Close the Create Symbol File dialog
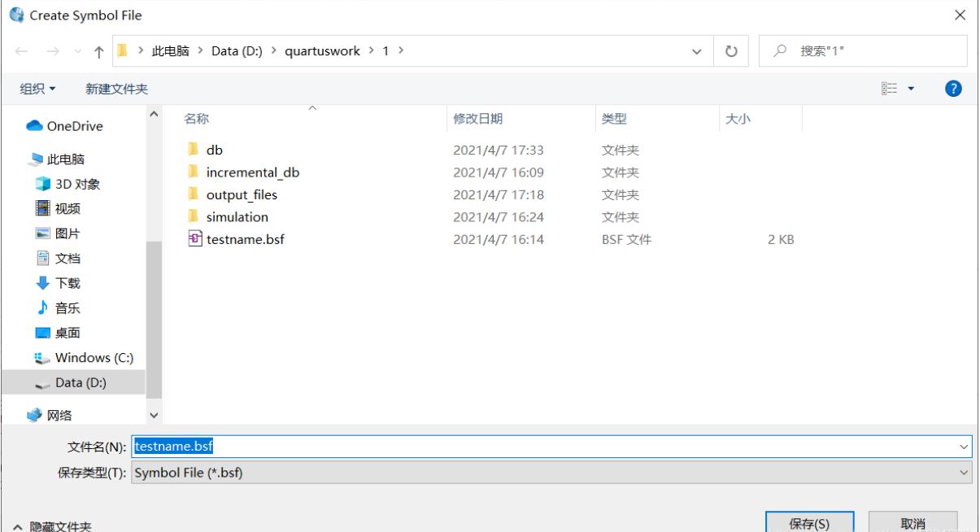The width and height of the screenshot is (980, 532). pos(960,15)
